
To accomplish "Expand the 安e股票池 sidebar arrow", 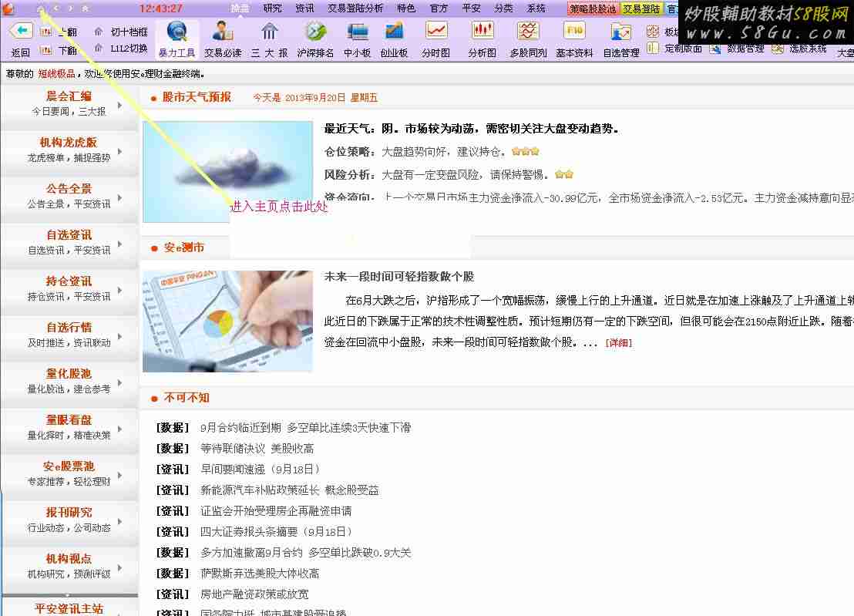I will pos(119,476).
